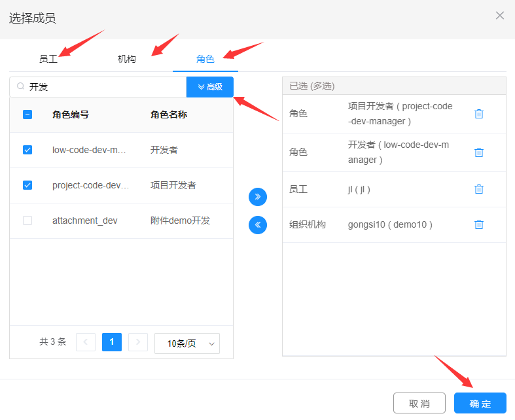
Task: Close the 选择成员 dialog
Action: click(500, 16)
